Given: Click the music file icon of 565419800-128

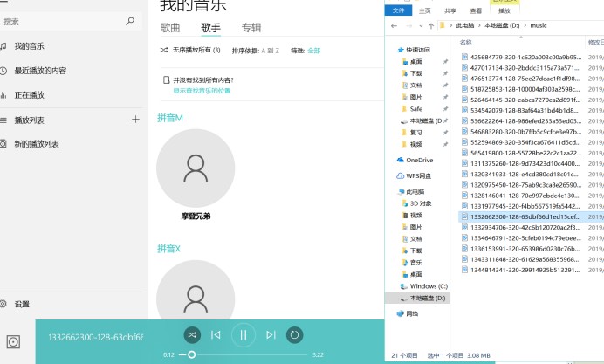Looking at the screenshot, I should tap(464, 153).
